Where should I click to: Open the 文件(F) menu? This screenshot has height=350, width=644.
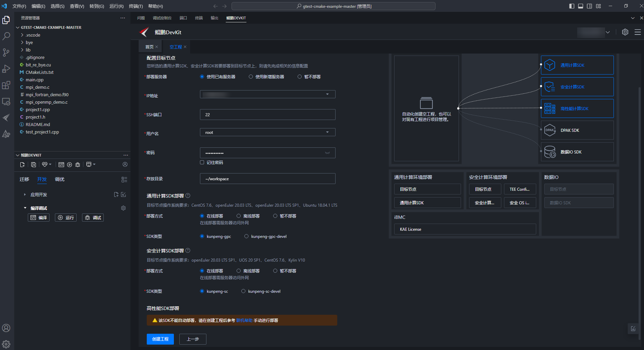pos(19,6)
